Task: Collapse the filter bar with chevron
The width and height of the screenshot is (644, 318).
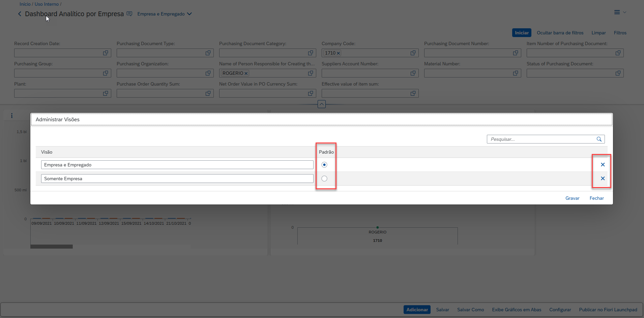Action: coord(322,104)
